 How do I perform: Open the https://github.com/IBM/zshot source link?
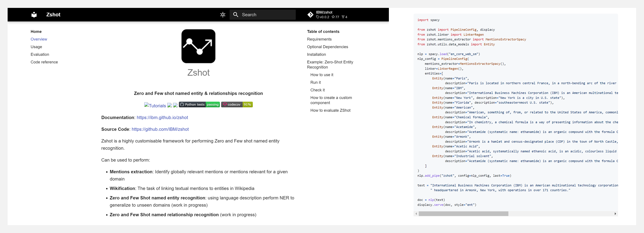click(x=160, y=129)
